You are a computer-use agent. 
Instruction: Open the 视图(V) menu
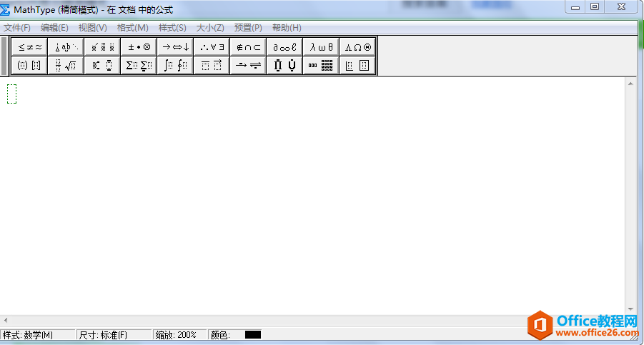(x=92, y=28)
